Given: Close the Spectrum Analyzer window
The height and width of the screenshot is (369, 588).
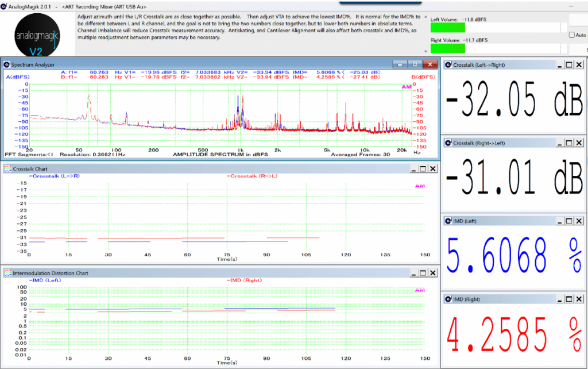Looking at the screenshot, I should point(430,64).
